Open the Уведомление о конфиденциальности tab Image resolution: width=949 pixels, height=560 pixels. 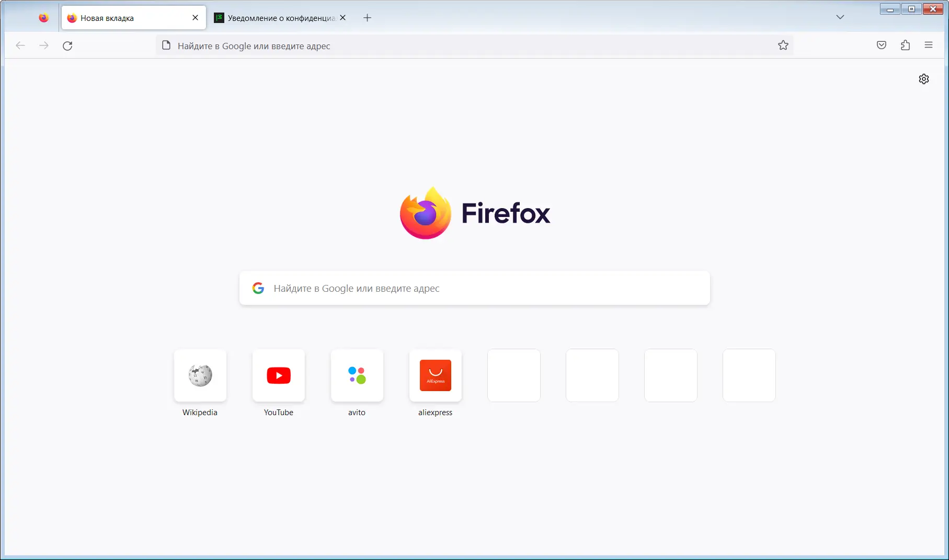281,18
